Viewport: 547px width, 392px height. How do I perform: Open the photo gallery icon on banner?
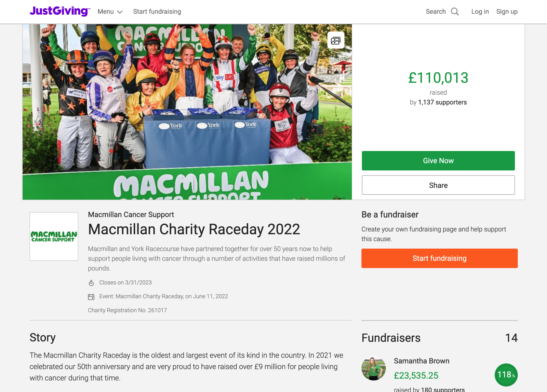pyautogui.click(x=336, y=40)
